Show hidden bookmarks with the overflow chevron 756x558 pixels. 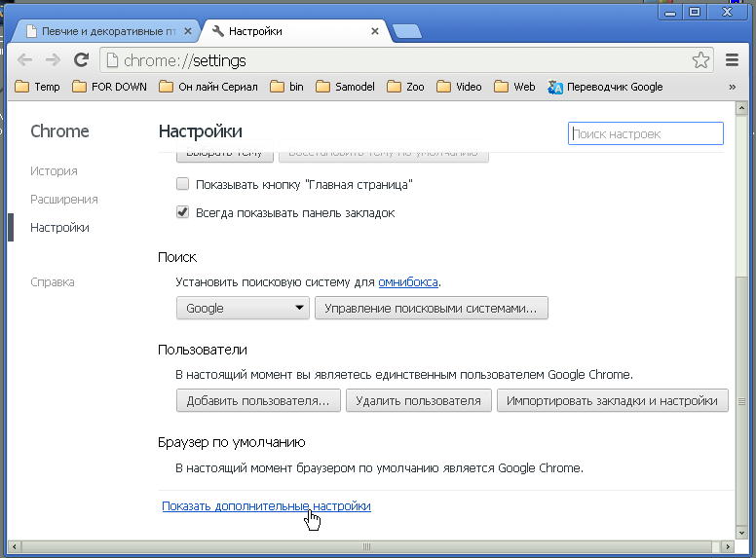(732, 87)
